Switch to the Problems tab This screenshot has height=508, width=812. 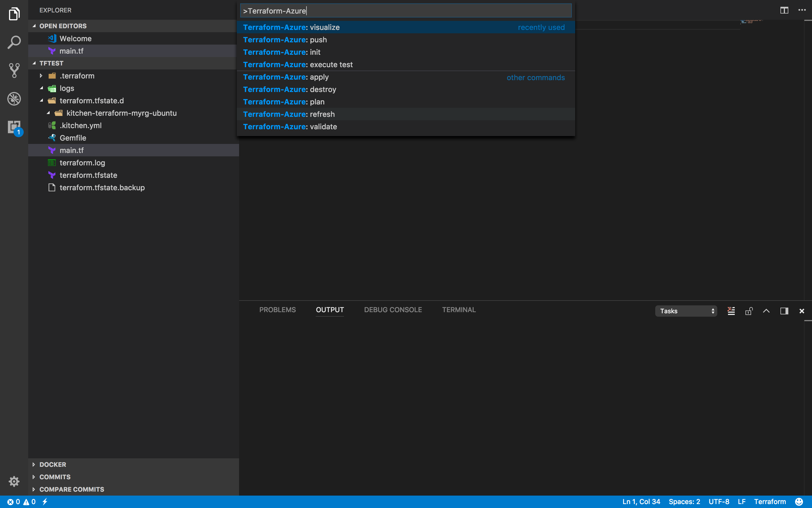pos(277,310)
